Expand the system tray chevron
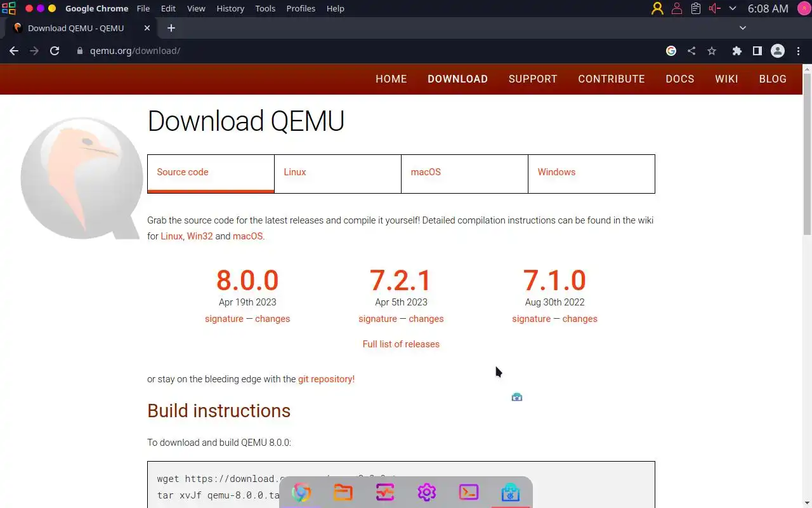This screenshot has width=812, height=508. pos(733,8)
